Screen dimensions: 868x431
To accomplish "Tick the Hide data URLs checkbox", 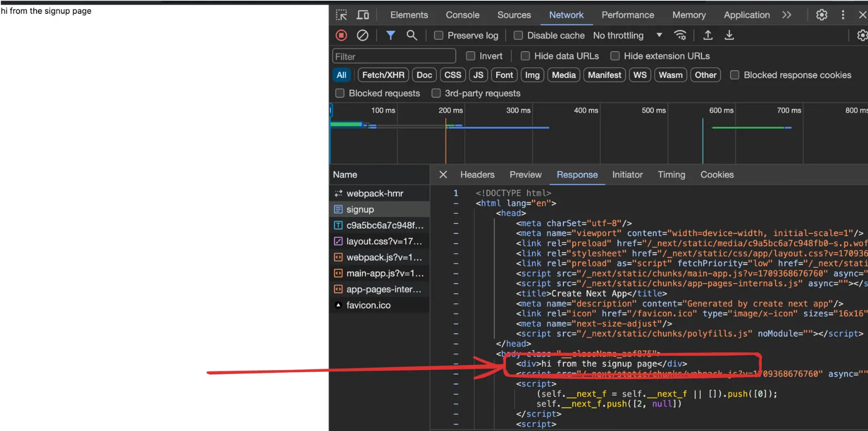I will 525,56.
